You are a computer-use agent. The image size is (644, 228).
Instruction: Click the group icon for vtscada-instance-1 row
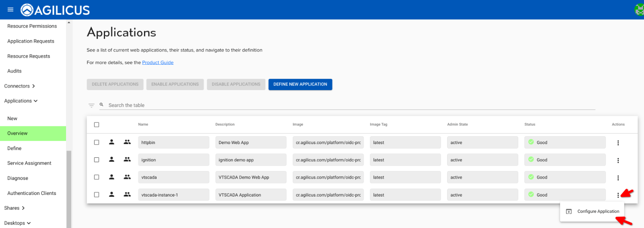tap(127, 195)
